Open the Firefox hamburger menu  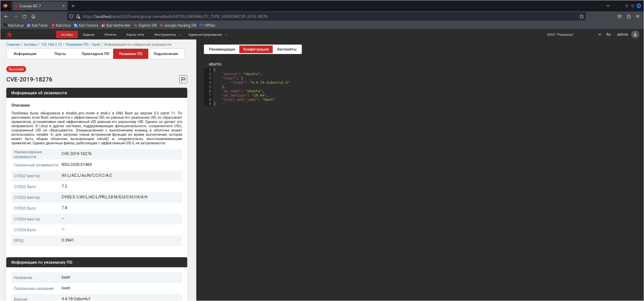tap(638, 16)
